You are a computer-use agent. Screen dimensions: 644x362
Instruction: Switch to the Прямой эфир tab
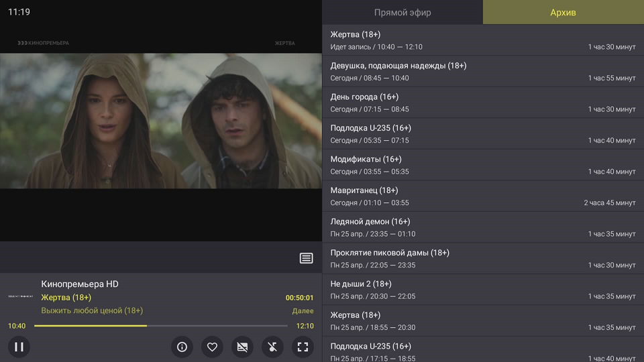click(402, 12)
